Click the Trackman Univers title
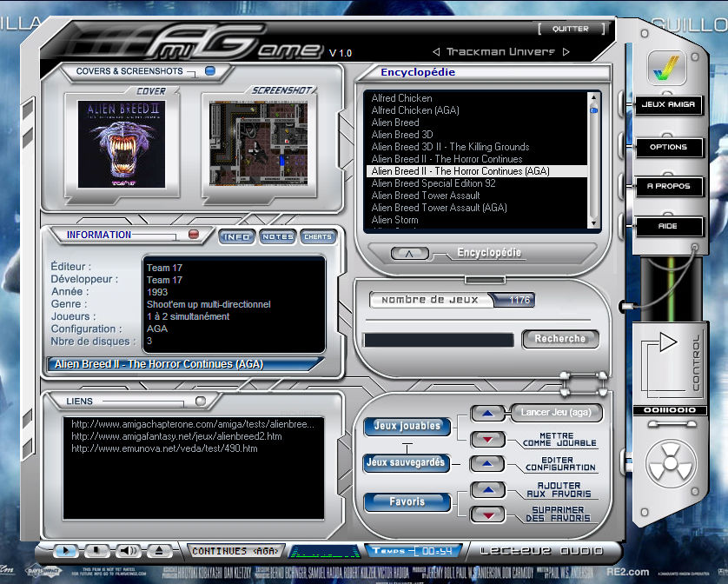 point(500,51)
